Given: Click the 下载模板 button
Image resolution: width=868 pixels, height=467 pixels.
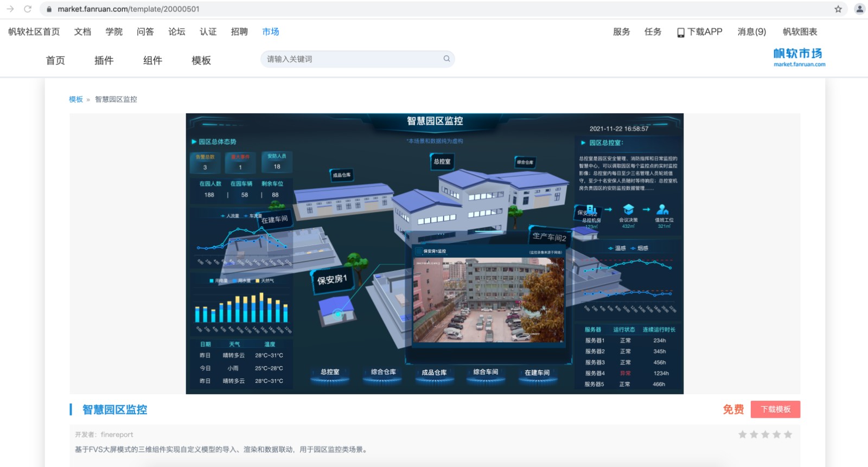Looking at the screenshot, I should point(775,410).
